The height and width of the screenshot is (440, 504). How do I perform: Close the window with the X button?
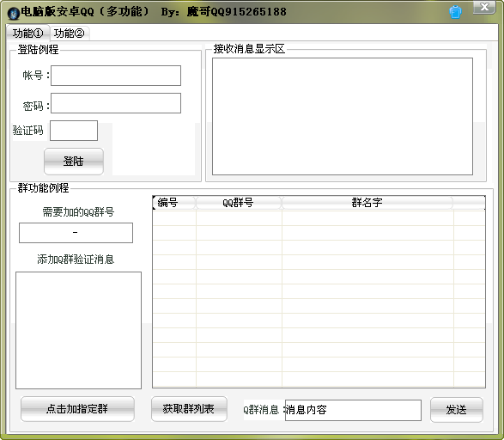tap(484, 7)
